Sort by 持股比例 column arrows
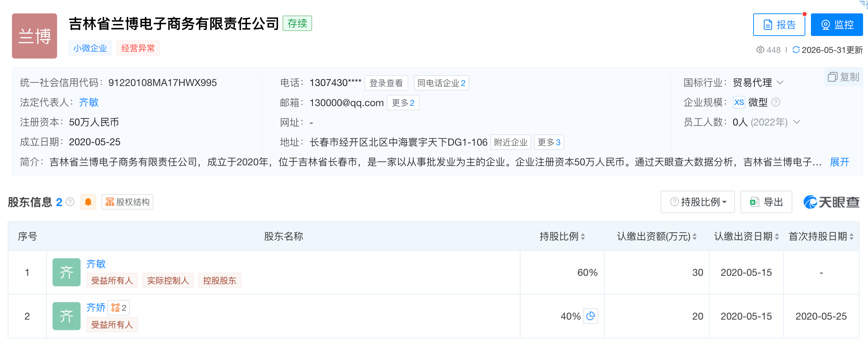Image resolution: width=868 pixels, height=348 pixels. (583, 237)
